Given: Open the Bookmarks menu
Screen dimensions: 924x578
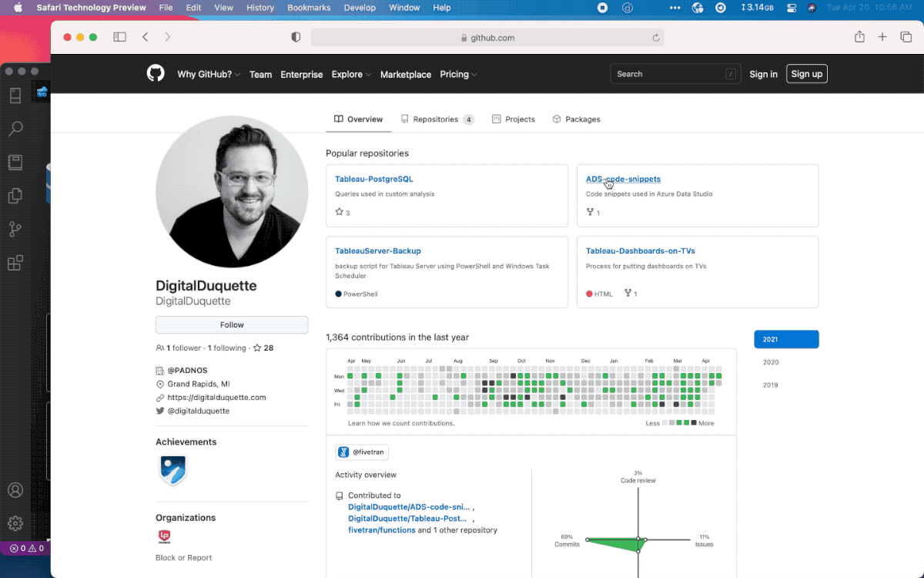Looking at the screenshot, I should (309, 8).
